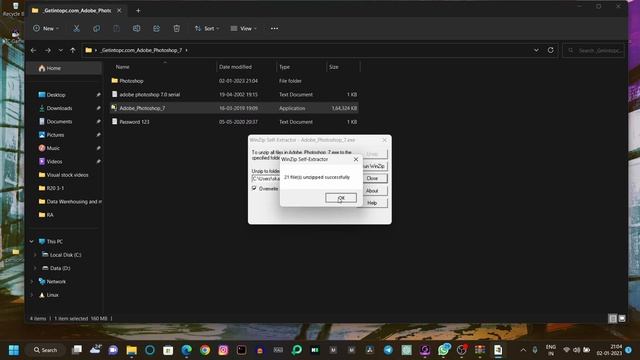Open the R20 3-1 folder in sidebar
The width and height of the screenshot is (640, 360).
(x=54, y=188)
